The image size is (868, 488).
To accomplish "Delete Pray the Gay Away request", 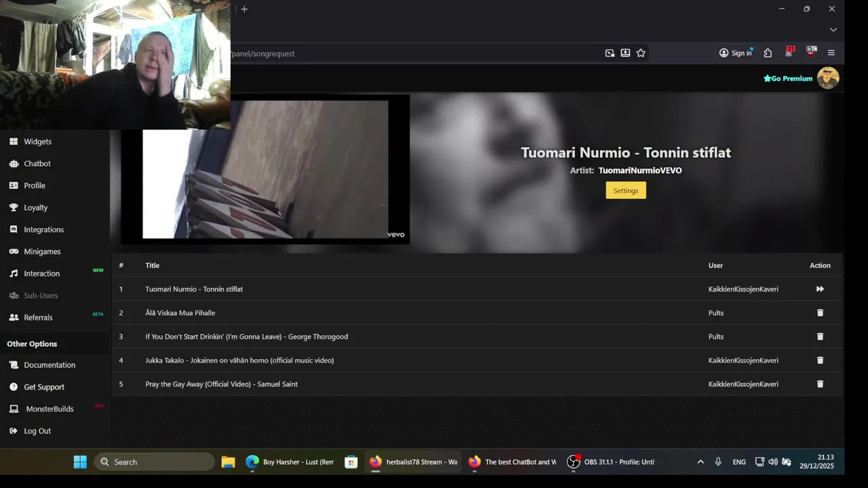I will [820, 384].
